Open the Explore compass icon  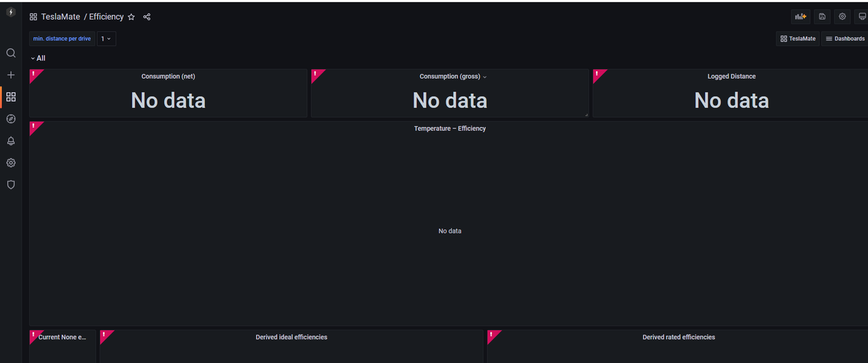(11, 119)
